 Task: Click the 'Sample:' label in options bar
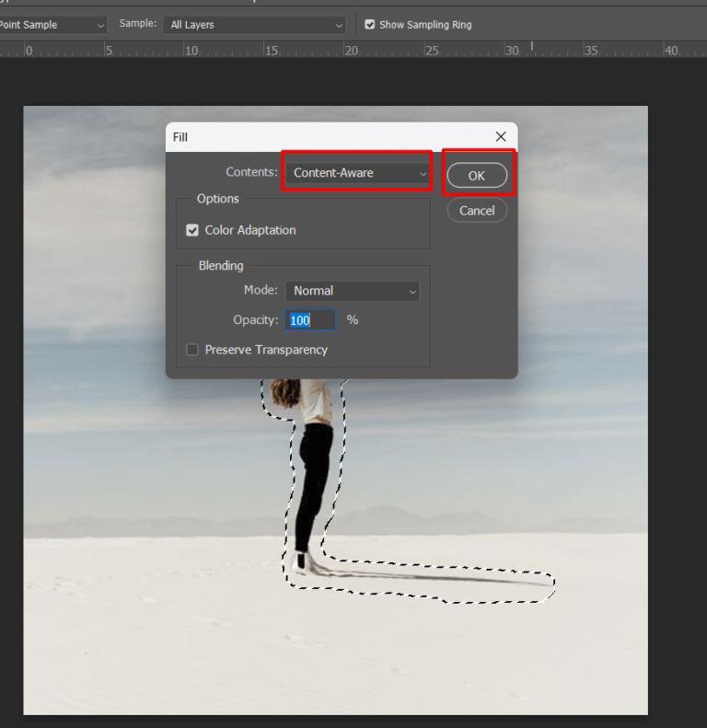point(138,23)
